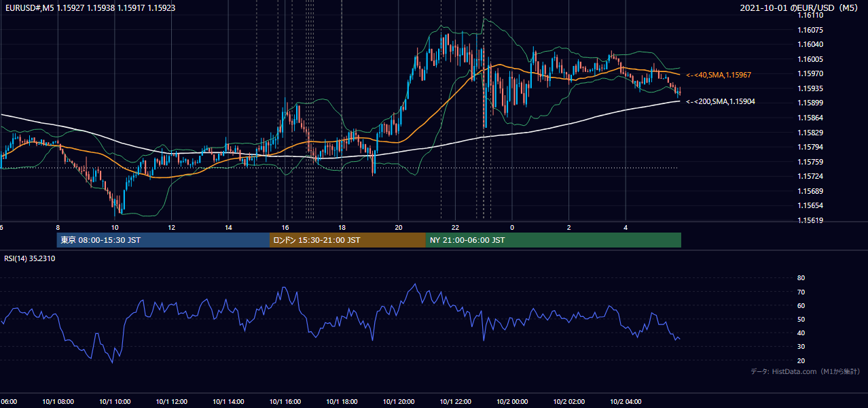Click the 10/1 10:00 time axis label

tap(115, 401)
